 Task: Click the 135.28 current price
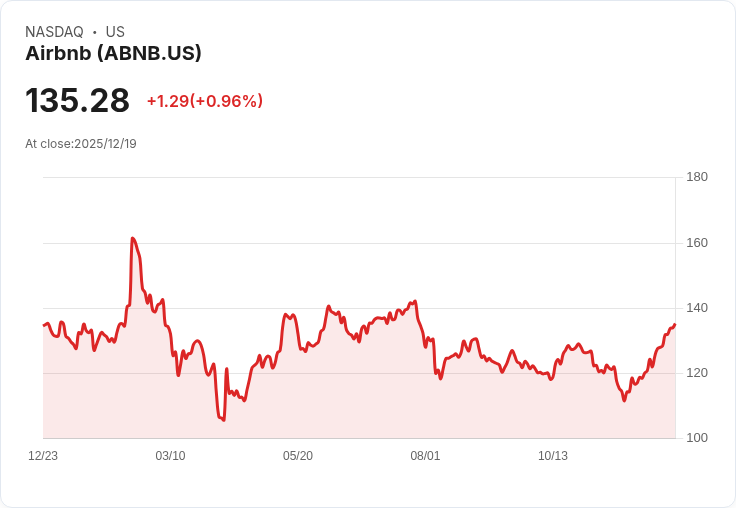coord(77,100)
